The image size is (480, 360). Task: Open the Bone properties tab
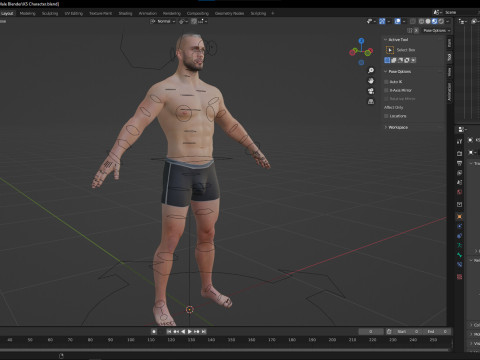coord(459,255)
